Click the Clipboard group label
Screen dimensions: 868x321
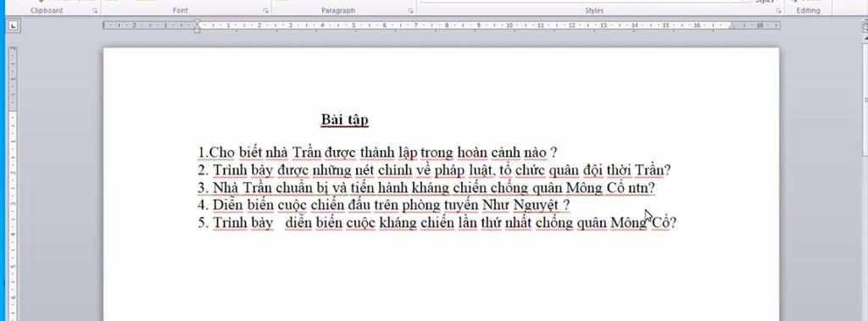(47, 10)
